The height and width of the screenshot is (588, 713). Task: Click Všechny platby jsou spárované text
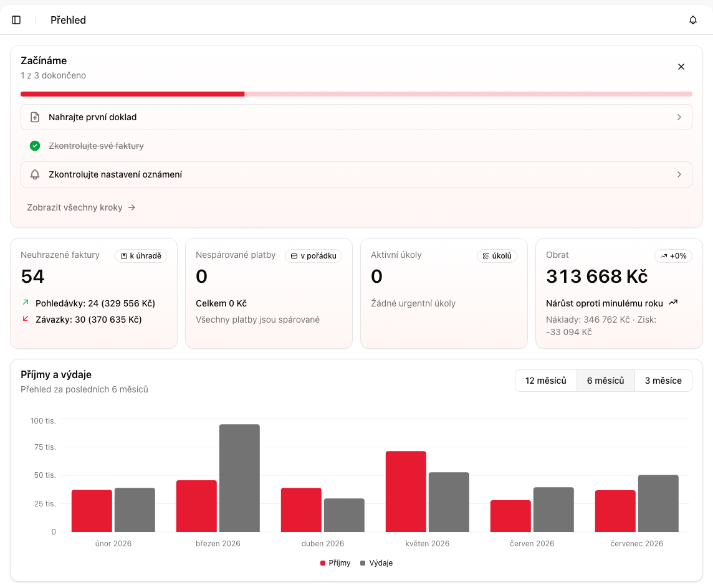pyautogui.click(x=257, y=320)
